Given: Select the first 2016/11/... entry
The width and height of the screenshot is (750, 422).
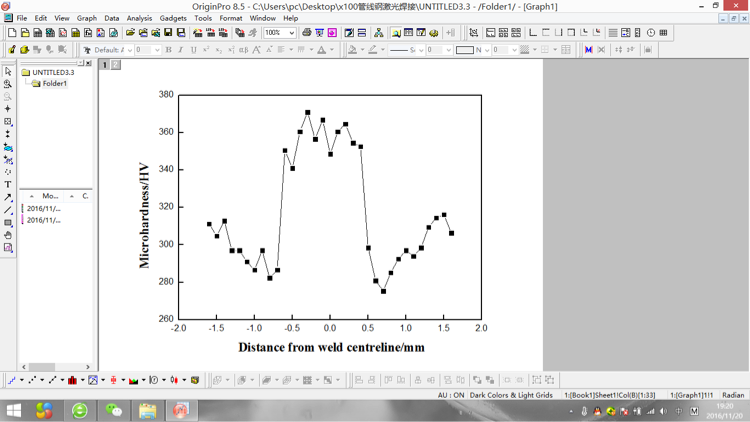Looking at the screenshot, I should point(43,208).
